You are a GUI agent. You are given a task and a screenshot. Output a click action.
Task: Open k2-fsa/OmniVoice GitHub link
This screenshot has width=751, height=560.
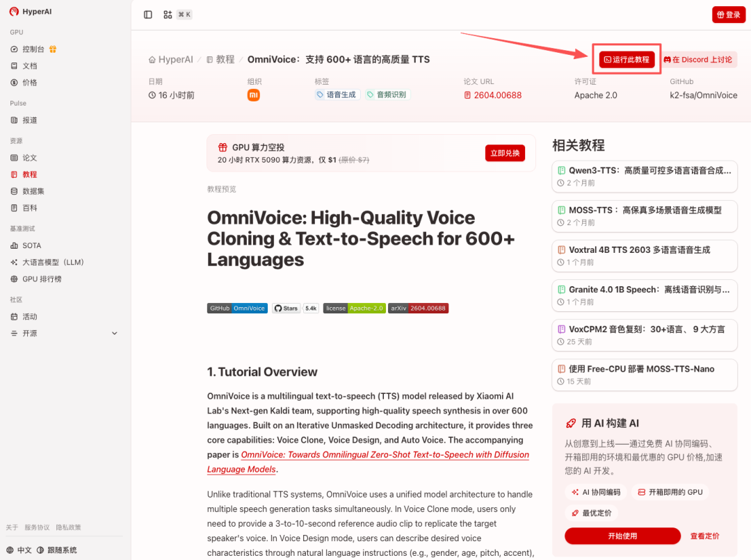[x=703, y=95]
